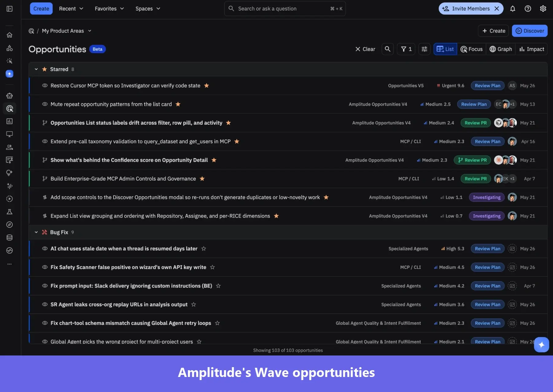This screenshot has height=392, width=553.
Task: Click the search magnifier in Opportunities toolbar
Action: point(387,49)
